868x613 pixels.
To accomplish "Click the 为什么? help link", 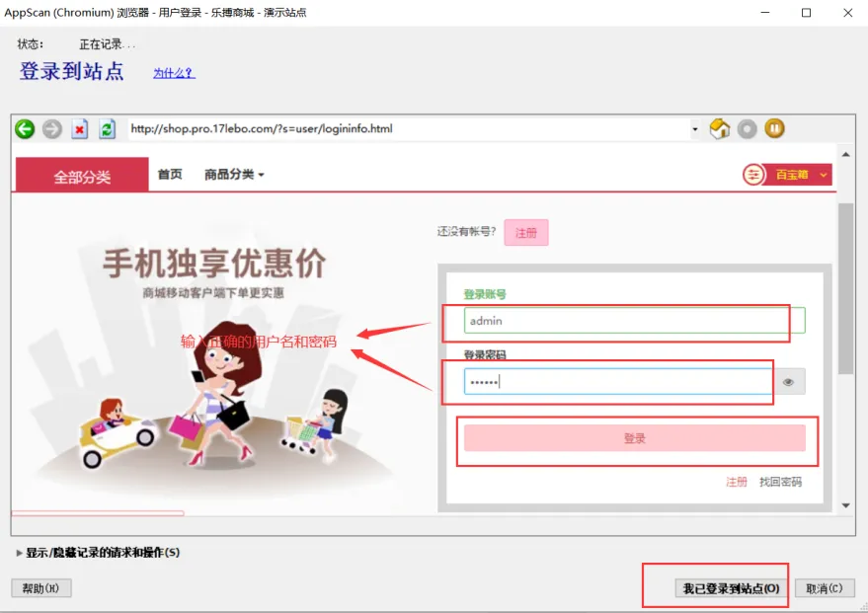I will [x=173, y=73].
